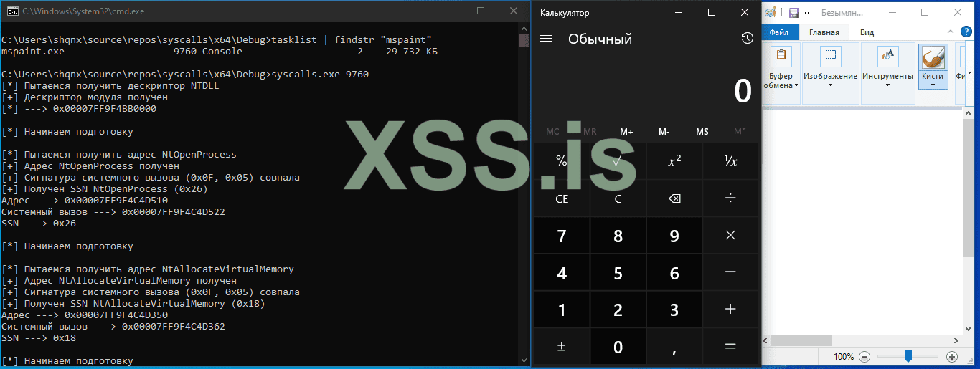Expand Кисти dropdown arrow in Paint
The width and height of the screenshot is (980, 369).
933,85
